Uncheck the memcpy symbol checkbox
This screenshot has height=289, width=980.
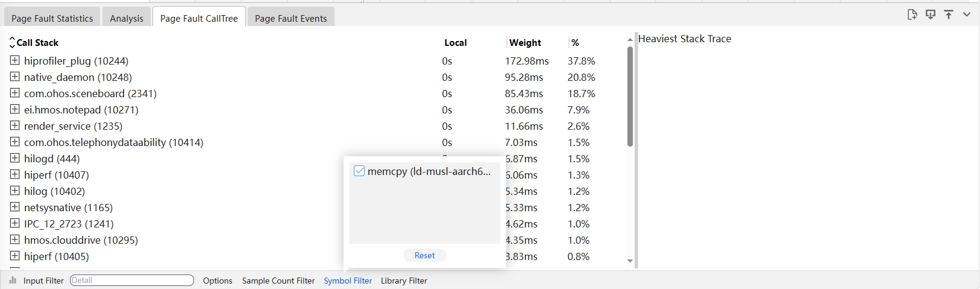click(x=359, y=171)
